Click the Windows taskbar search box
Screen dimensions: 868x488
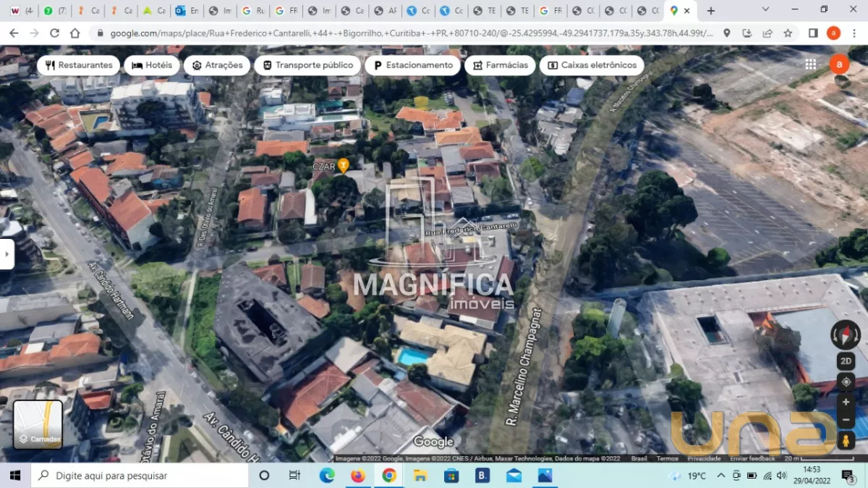point(141,476)
